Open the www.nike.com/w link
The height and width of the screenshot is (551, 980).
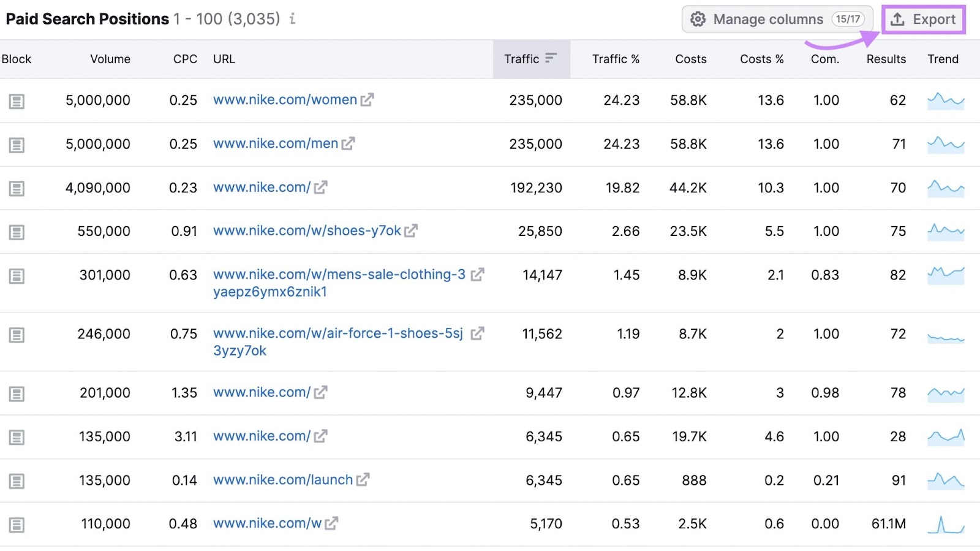[267, 523]
